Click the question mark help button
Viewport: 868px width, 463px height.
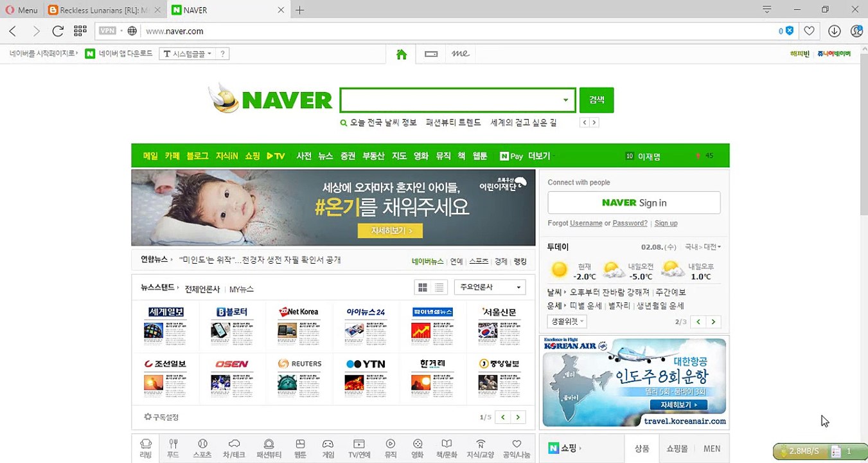click(x=222, y=54)
